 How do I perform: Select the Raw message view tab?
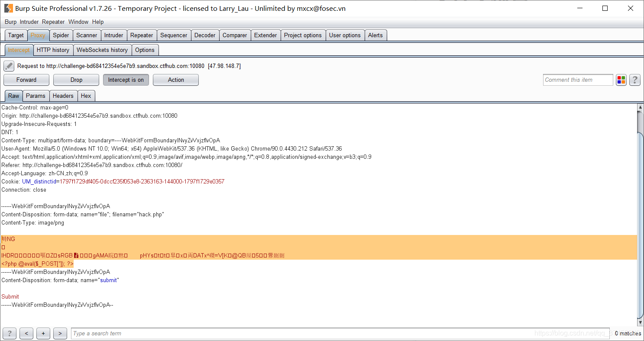pos(13,96)
